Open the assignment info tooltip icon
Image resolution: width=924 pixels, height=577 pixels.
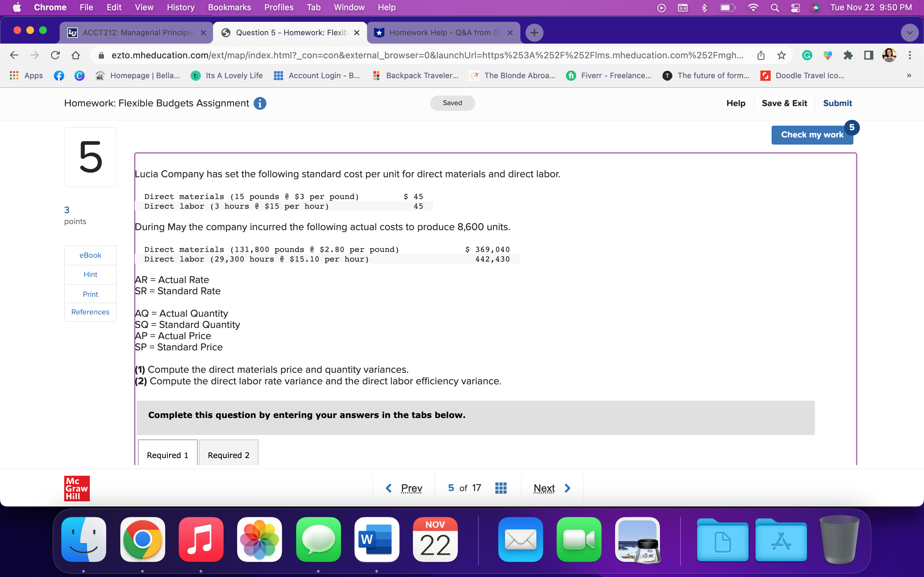pos(260,103)
